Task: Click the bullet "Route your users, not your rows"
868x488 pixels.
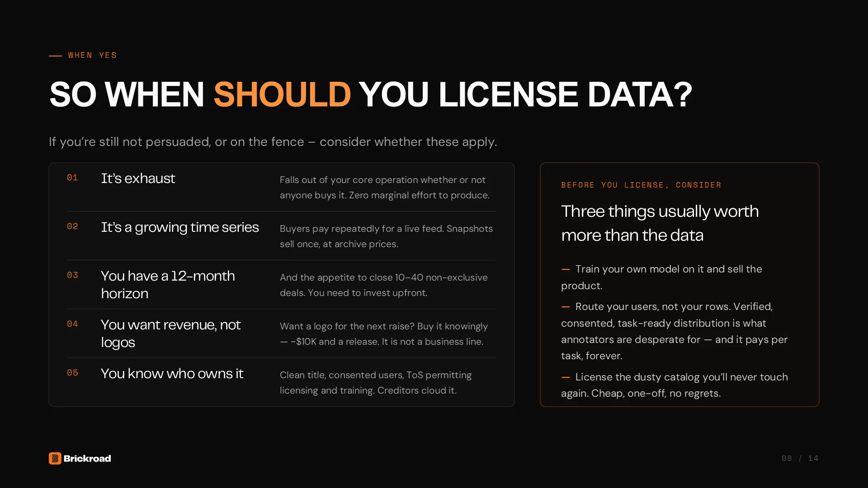Action: 675,331
